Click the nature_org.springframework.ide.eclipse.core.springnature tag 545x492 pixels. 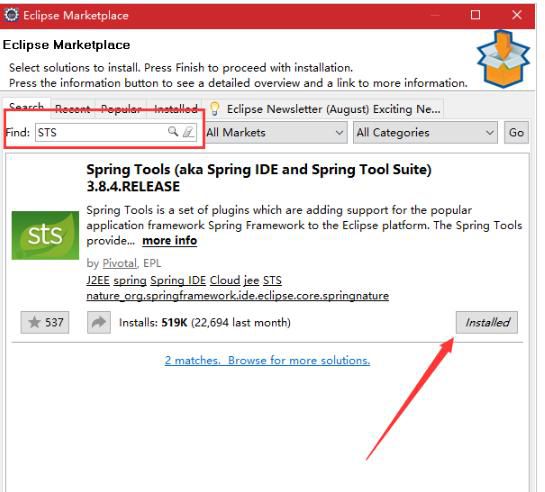tap(237, 296)
